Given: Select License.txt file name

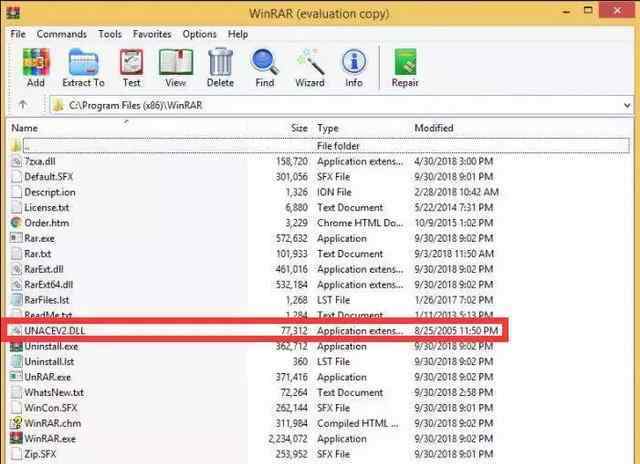Looking at the screenshot, I should [x=47, y=208].
